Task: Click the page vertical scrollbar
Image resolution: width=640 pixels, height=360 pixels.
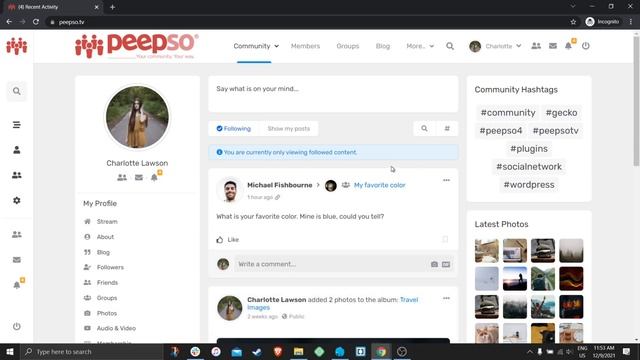Action: [636, 102]
